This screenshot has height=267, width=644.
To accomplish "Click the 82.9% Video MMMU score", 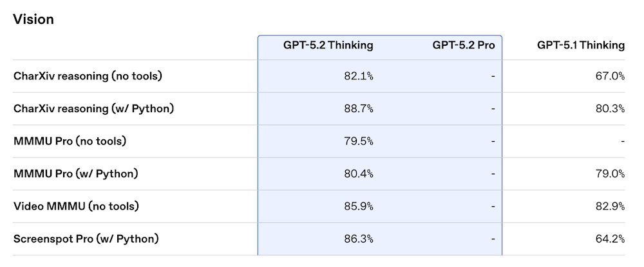I will (x=611, y=206).
